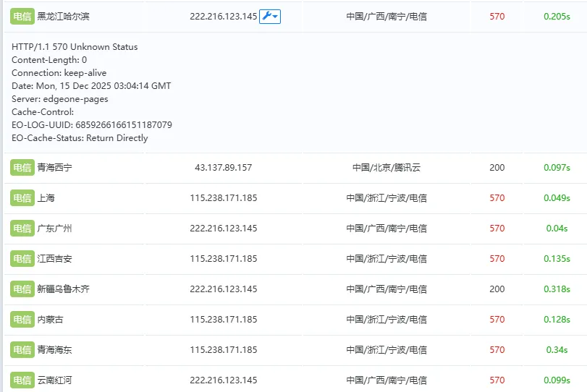Click the 电信 badge beside 广东广州

coord(22,229)
